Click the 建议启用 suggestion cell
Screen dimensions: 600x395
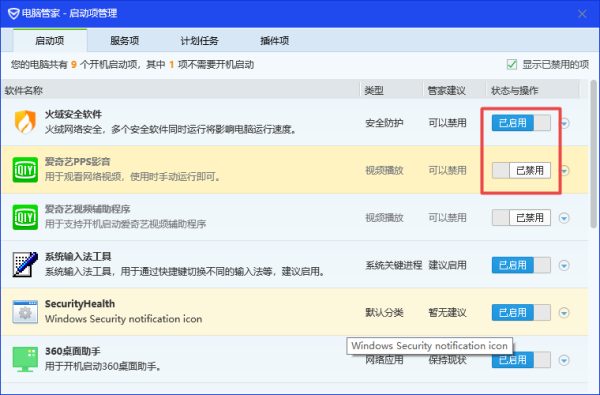[447, 265]
